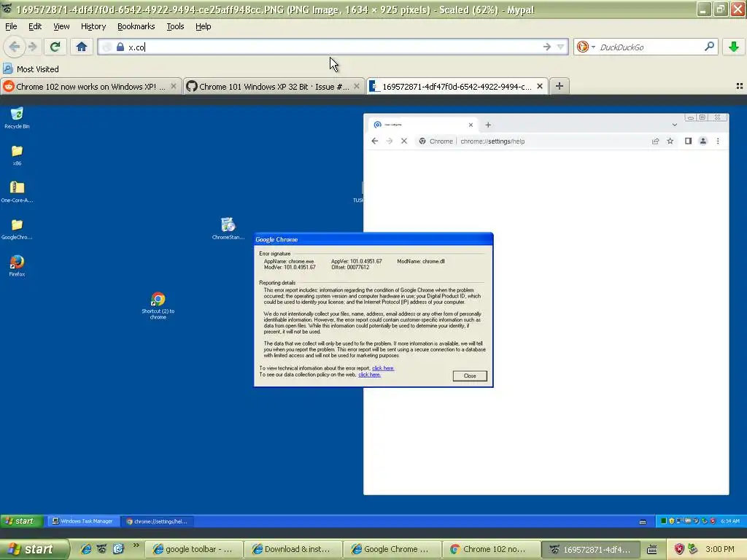Open the Most Visited bookmarks folder

pos(31,69)
